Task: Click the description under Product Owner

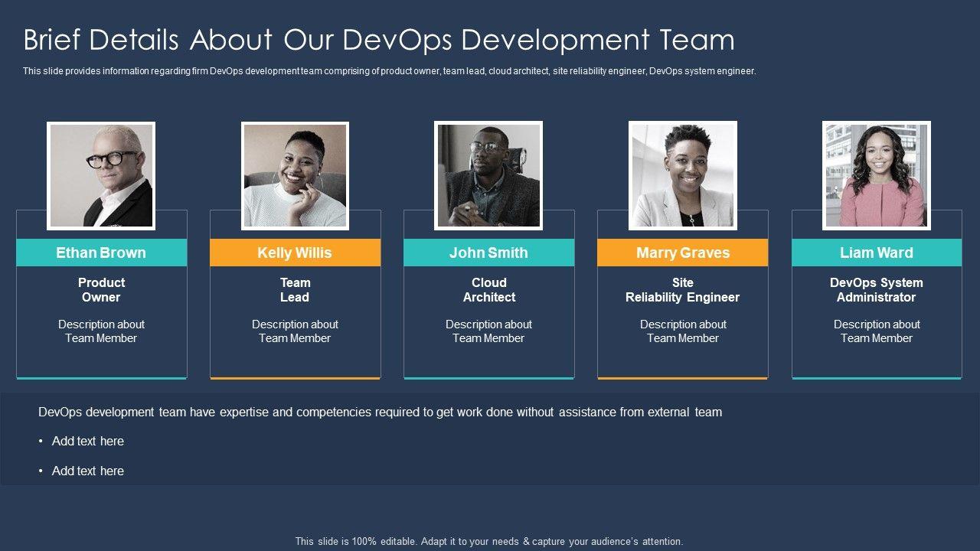Action: (x=101, y=331)
